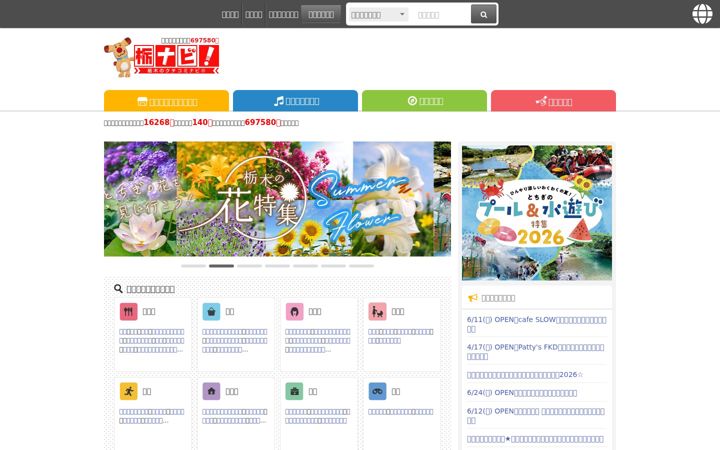The image size is (720, 450).
Task: Open the blue binoculars category icon
Action: tap(377, 392)
